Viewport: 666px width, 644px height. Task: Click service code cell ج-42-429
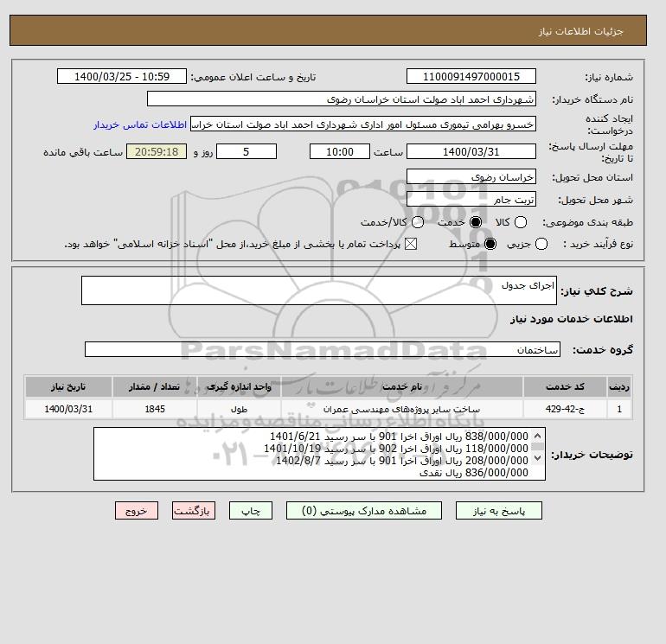[565, 409]
